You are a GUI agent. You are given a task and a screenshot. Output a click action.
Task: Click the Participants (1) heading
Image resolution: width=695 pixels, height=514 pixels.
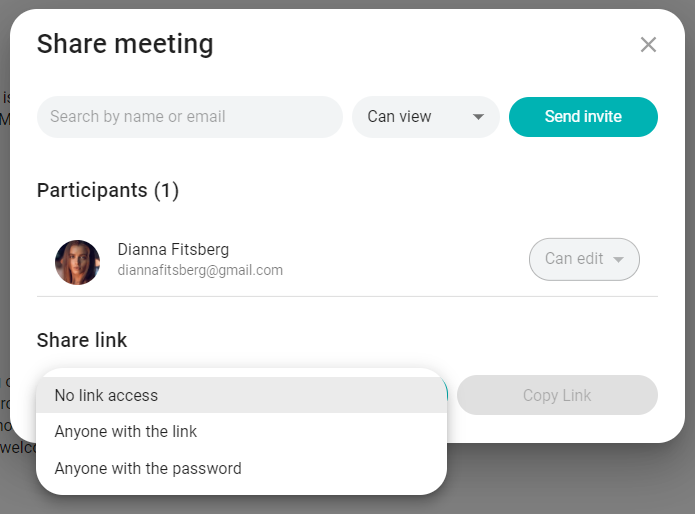coord(108,190)
